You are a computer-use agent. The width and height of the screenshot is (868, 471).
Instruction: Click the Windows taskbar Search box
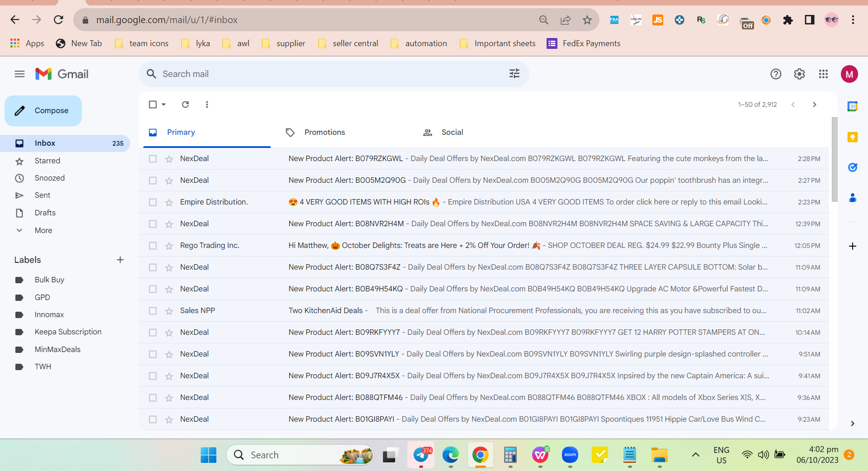[x=300, y=455]
